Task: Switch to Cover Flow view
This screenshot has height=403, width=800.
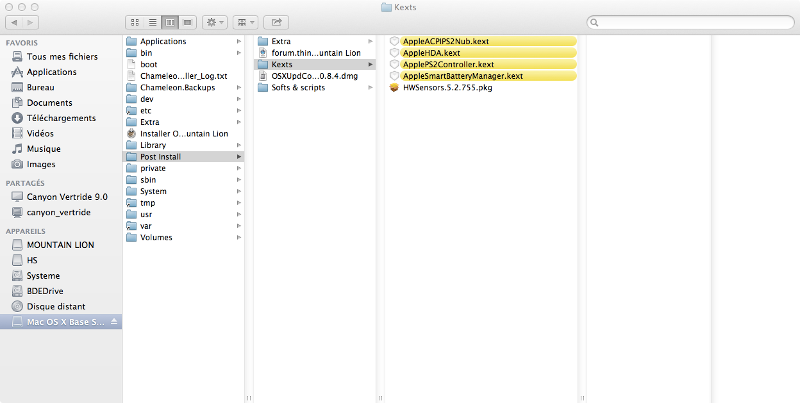Action: point(187,22)
